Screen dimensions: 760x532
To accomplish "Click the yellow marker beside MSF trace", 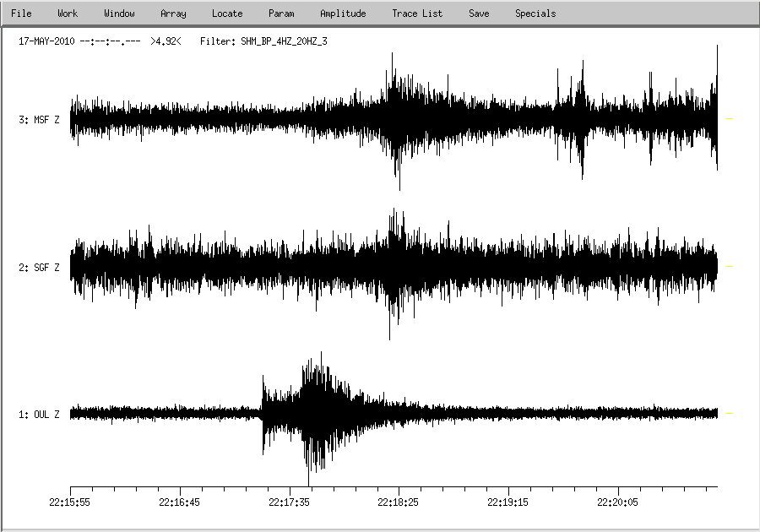I will [x=730, y=119].
